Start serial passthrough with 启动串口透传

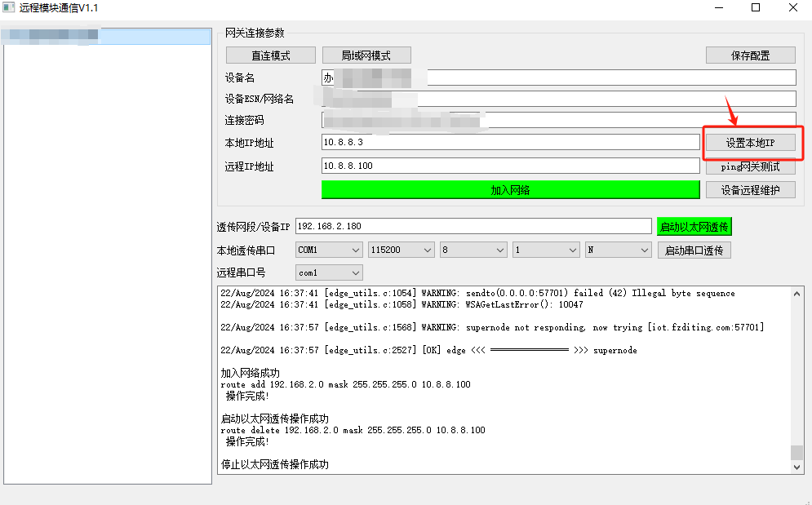pos(694,250)
